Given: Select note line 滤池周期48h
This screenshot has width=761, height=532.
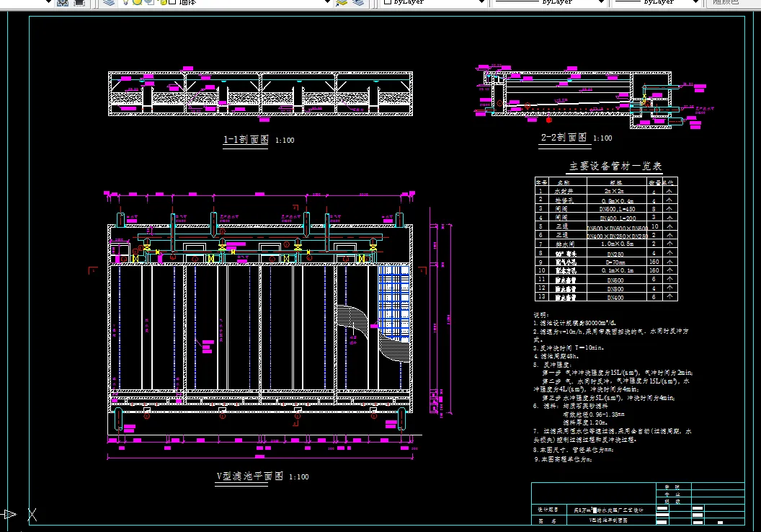Looking at the screenshot, I should [x=556, y=356].
